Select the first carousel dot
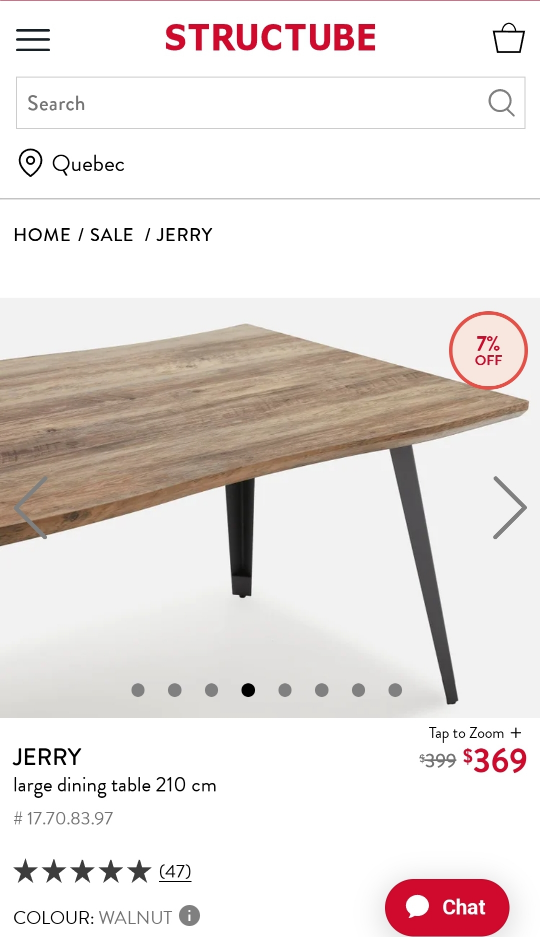Viewport: 540px width, 937px height. click(138, 690)
